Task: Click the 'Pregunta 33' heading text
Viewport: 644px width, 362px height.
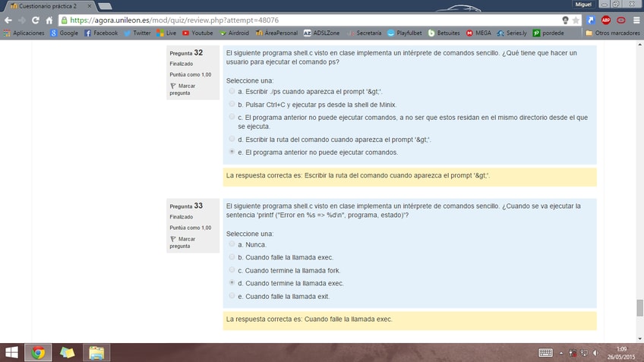Action: point(186,206)
